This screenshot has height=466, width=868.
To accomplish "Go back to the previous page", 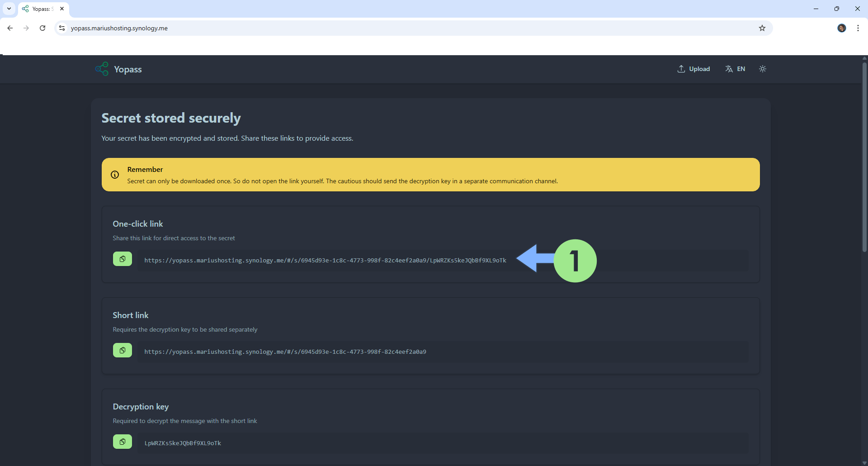I will pos(10,28).
